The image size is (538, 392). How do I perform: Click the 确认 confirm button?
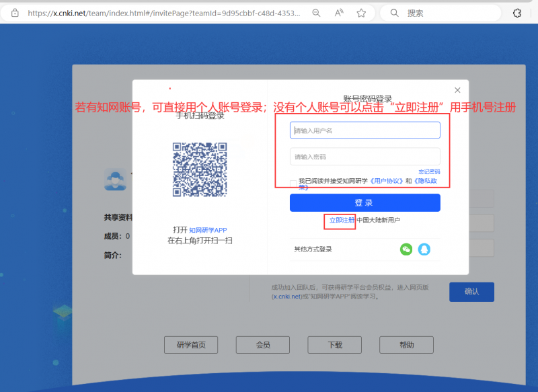coord(471,292)
